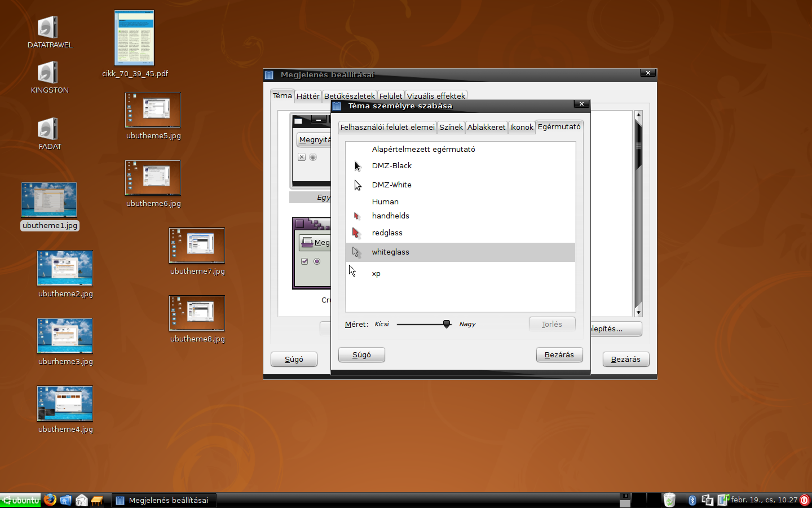Click Bezárás in Téma személyre szabása dialog
Screen dimensions: 812x508
point(559,354)
